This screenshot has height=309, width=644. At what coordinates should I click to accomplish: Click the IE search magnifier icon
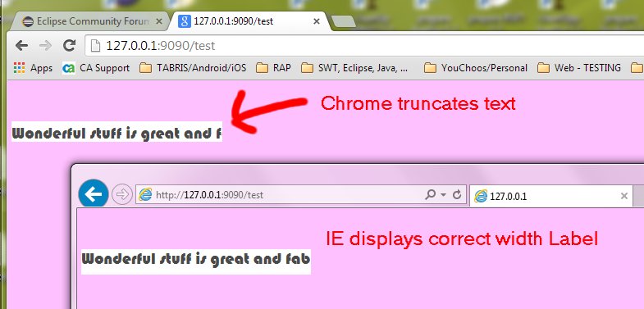click(x=430, y=194)
